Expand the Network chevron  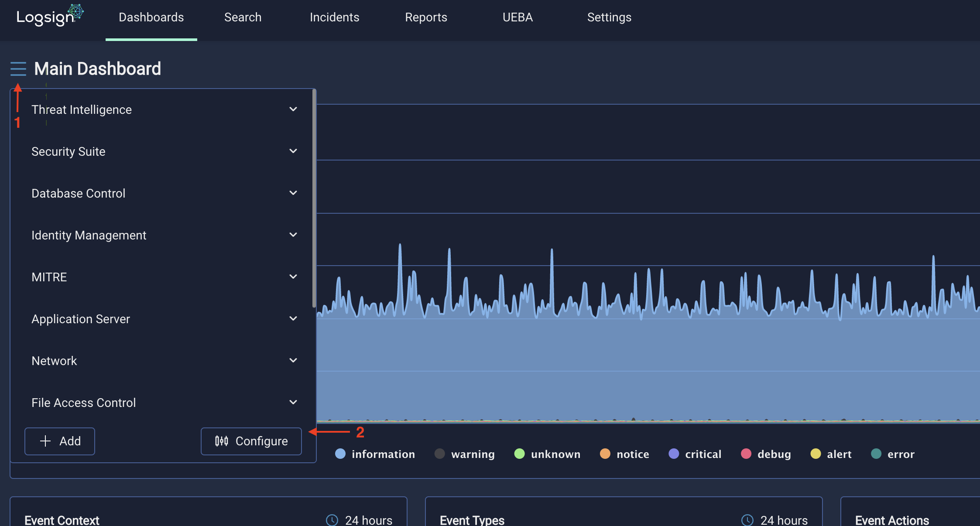(293, 360)
